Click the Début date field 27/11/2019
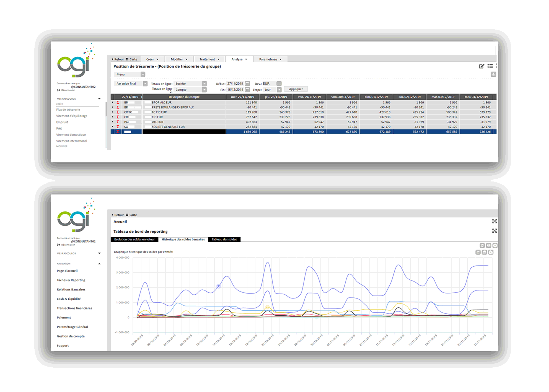The height and width of the screenshot is (392, 549). [x=235, y=84]
